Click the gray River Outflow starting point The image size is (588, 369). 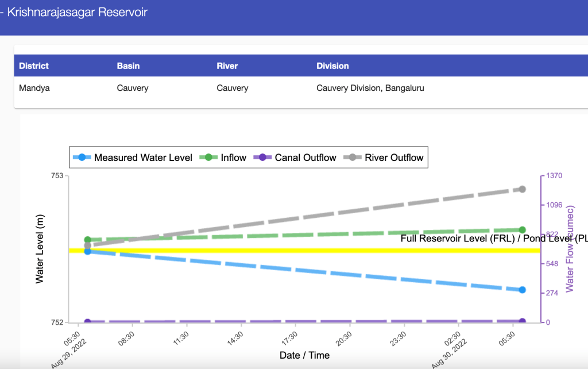pyautogui.click(x=88, y=245)
